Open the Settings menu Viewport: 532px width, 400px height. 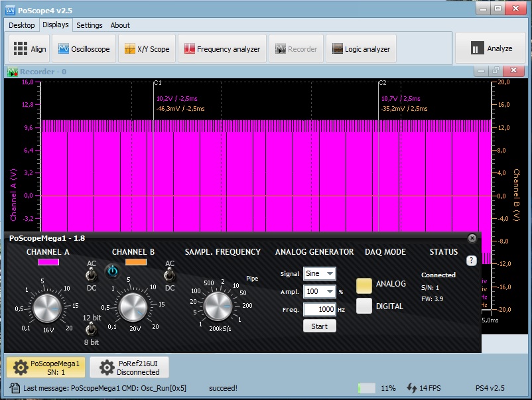point(90,25)
